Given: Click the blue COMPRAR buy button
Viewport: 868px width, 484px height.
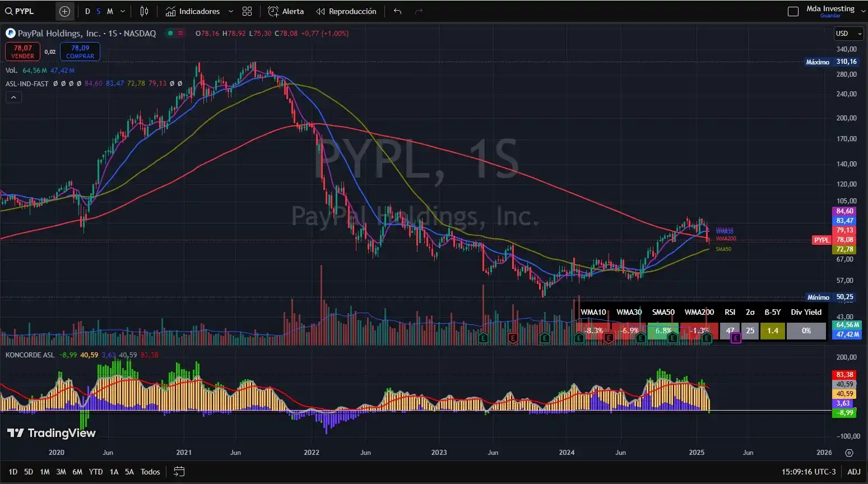Looking at the screenshot, I should pyautogui.click(x=80, y=52).
